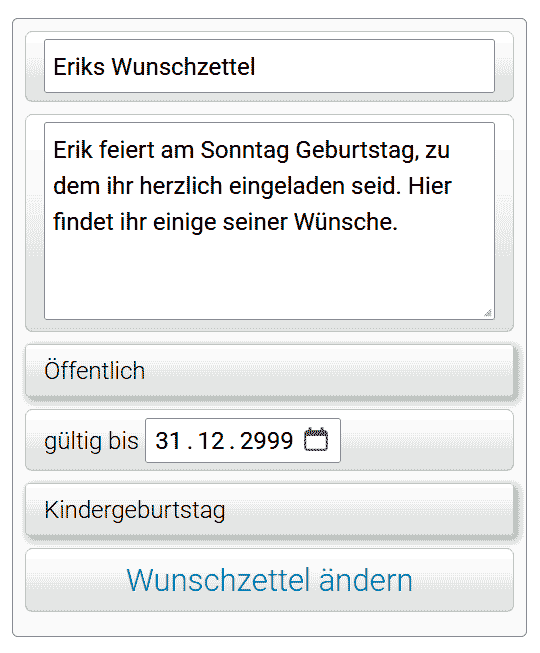The height and width of the screenshot is (653, 540).
Task: Select the month value 12 in date
Action: [211, 441]
